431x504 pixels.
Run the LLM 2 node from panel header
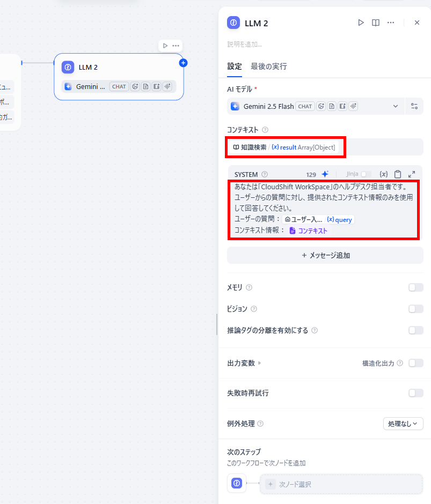click(361, 23)
